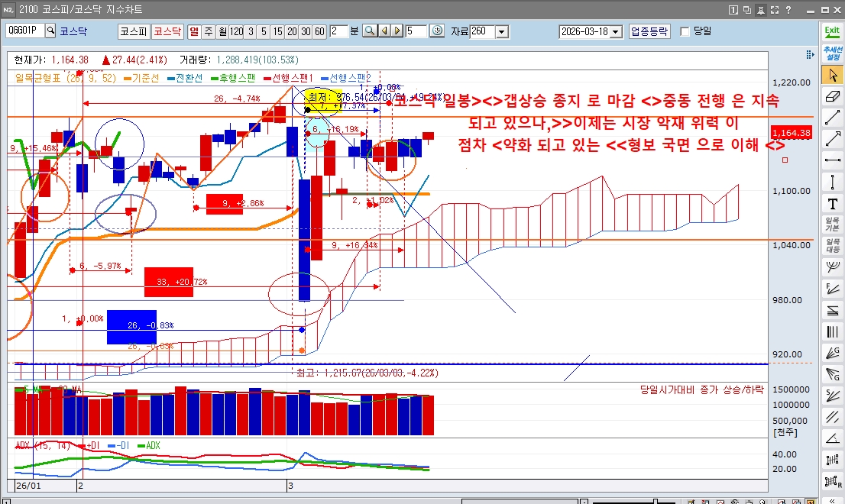The width and height of the screenshot is (845, 504).
Task: Switch to 월 (monthly) chart period
Action: pos(222,31)
